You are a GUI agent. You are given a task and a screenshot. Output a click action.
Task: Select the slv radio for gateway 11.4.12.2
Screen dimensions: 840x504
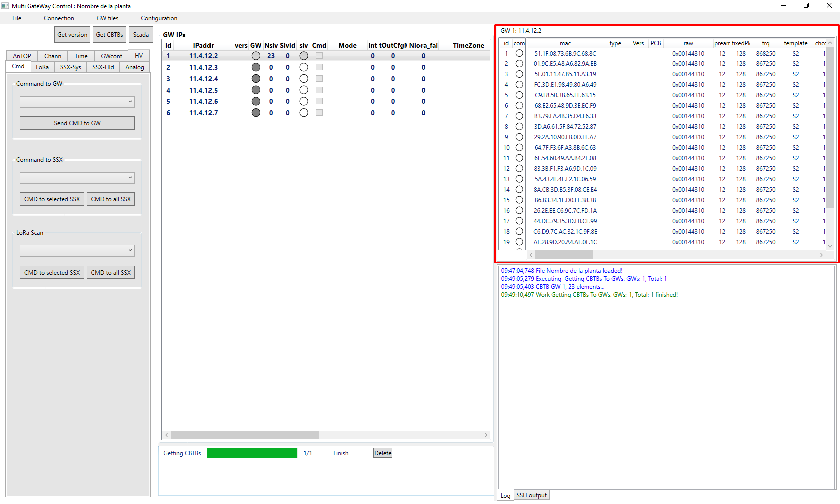coord(303,56)
